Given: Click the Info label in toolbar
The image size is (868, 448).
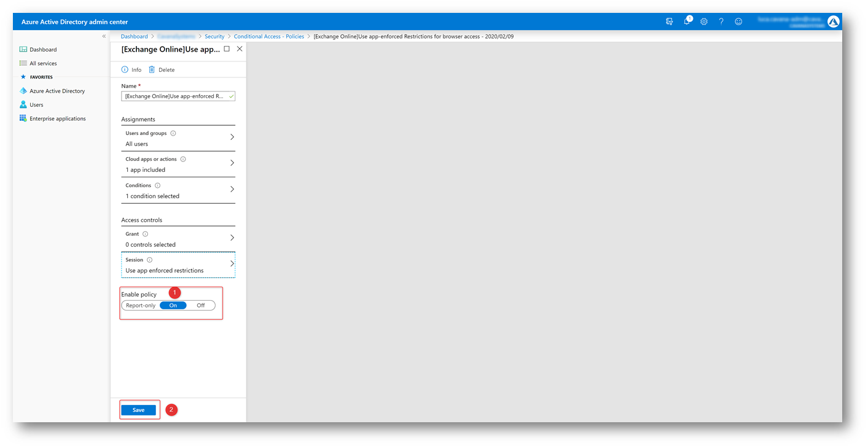Looking at the screenshot, I should pyautogui.click(x=136, y=70).
